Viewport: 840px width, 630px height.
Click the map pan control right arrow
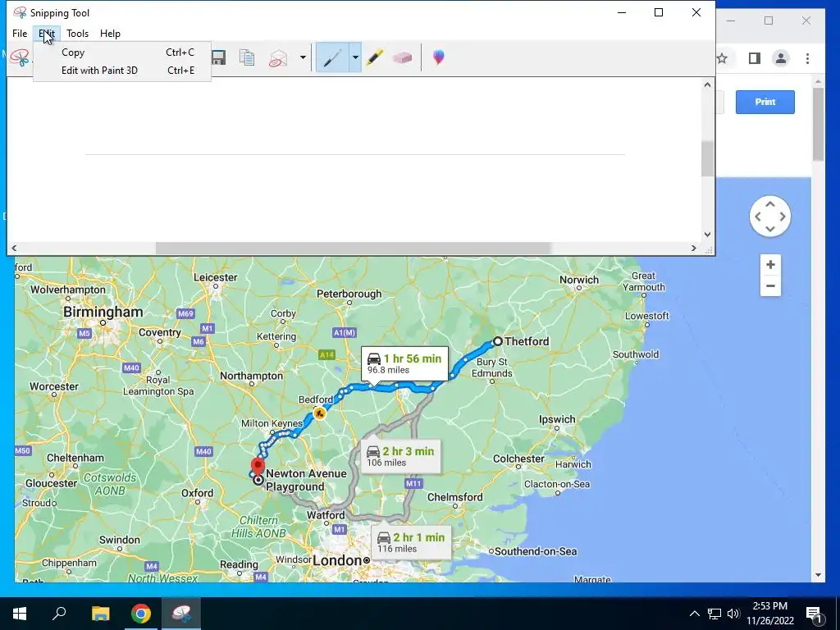click(783, 217)
